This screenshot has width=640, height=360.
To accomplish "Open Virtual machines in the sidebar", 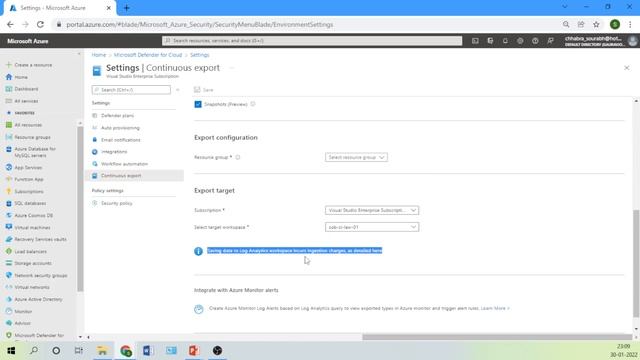I will (x=32, y=227).
